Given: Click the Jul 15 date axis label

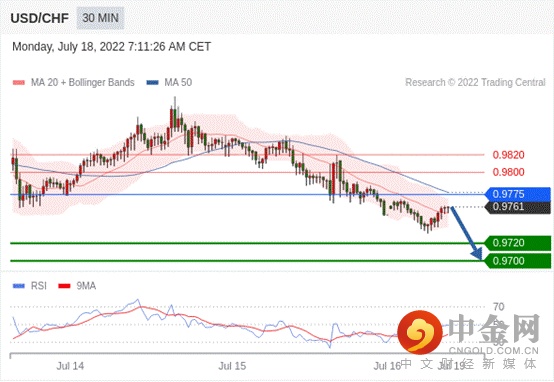Looking at the screenshot, I should pos(232,366).
